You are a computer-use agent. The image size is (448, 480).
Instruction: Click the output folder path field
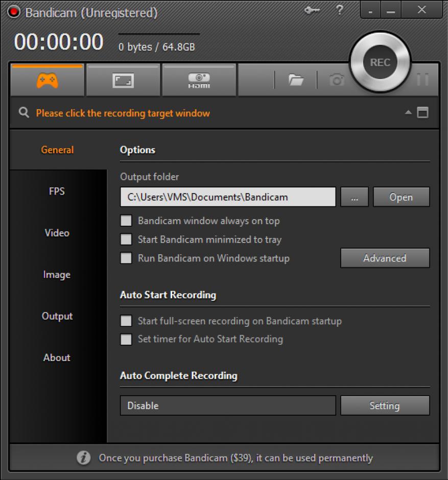[227, 197]
